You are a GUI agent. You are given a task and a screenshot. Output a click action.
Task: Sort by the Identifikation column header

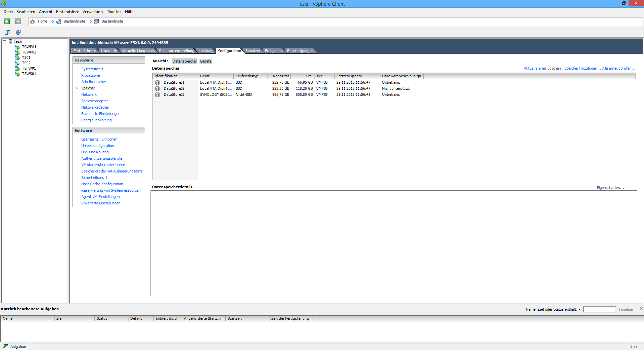175,76
